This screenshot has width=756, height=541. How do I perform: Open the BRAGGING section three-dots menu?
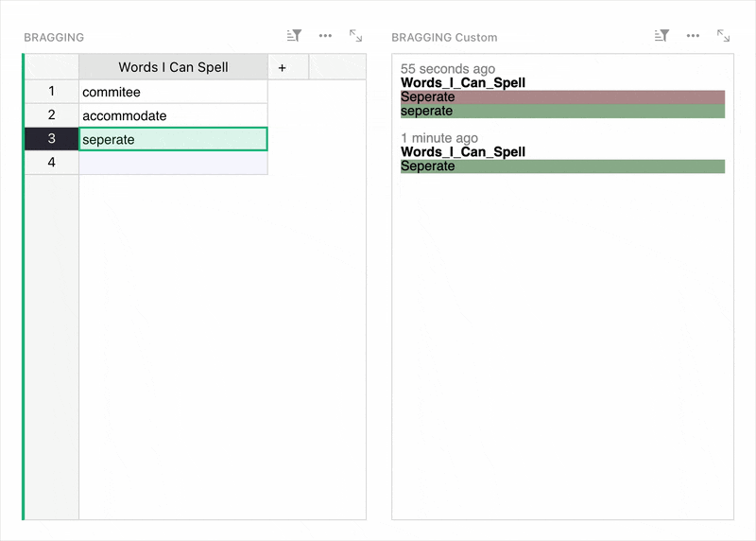(325, 36)
